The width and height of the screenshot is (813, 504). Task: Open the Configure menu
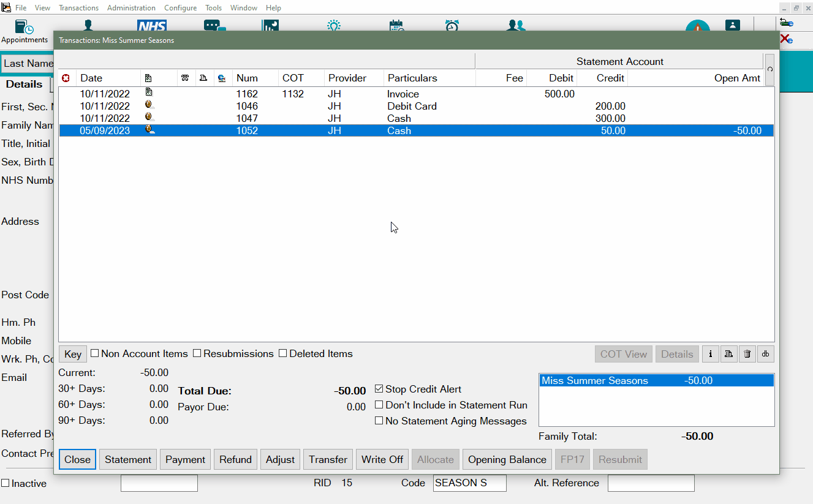pos(180,8)
